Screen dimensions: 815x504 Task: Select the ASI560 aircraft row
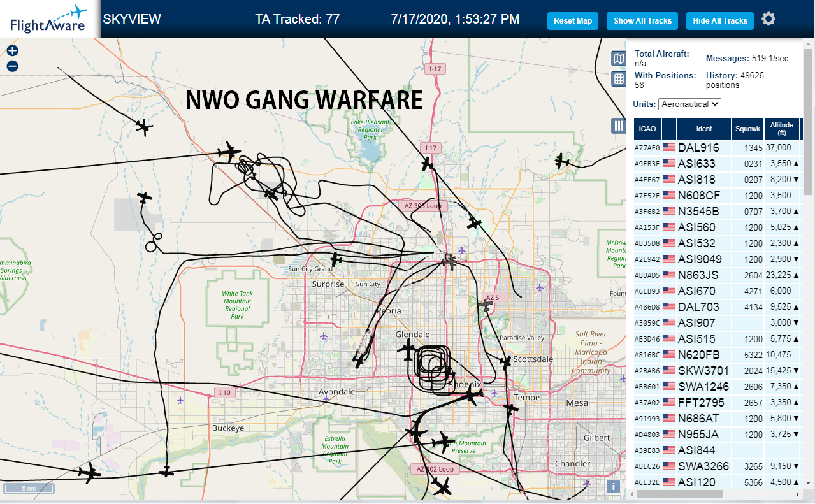[x=717, y=227]
